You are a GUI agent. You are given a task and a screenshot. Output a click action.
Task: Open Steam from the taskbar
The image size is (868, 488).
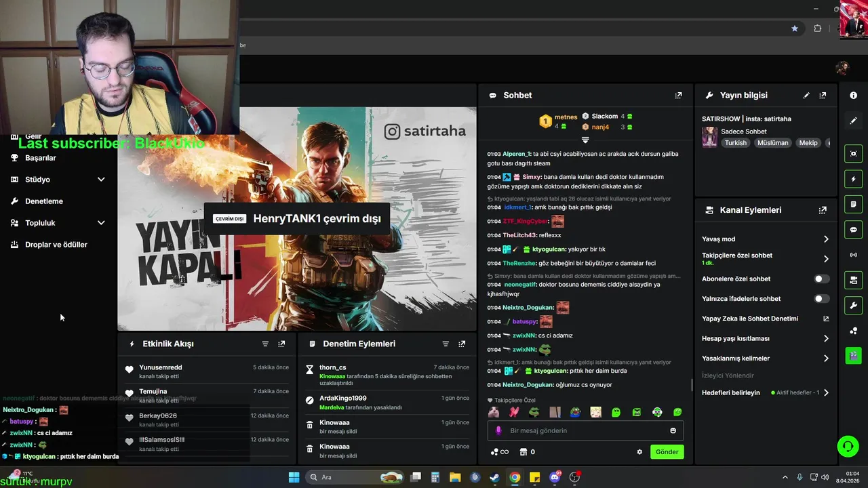495,477
